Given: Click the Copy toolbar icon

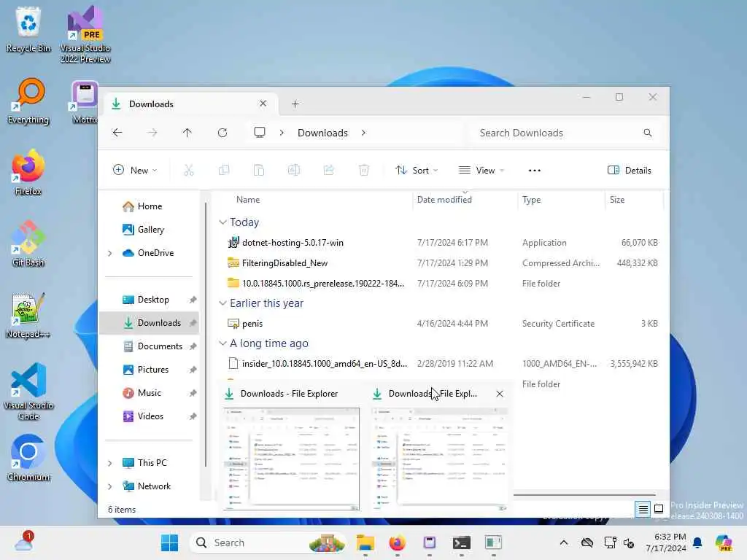Looking at the screenshot, I should coord(223,170).
